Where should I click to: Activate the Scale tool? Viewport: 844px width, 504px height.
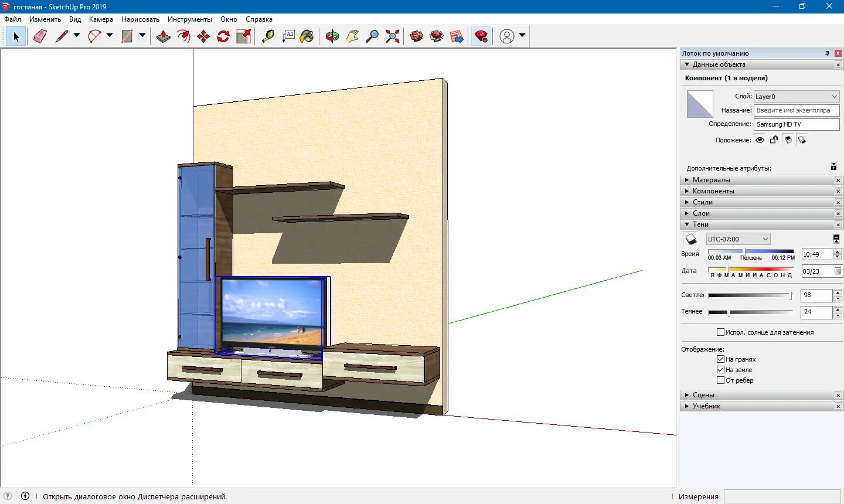click(x=243, y=36)
